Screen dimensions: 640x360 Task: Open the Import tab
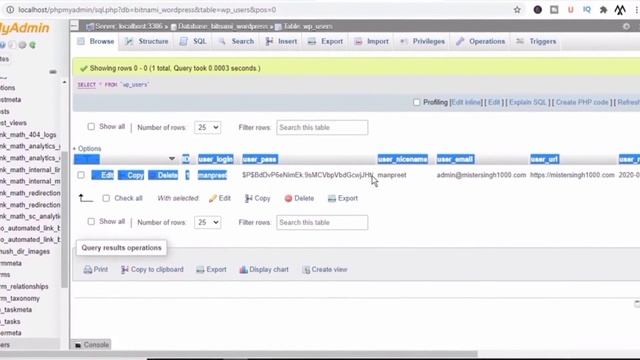click(372, 41)
